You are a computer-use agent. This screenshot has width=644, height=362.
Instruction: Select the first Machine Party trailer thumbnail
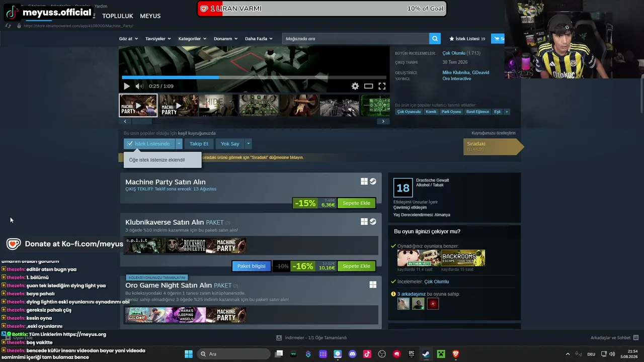click(138, 106)
